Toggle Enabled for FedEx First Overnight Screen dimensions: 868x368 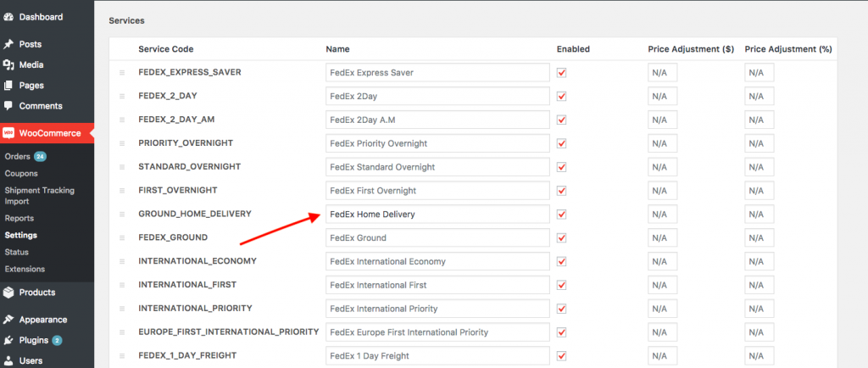561,191
